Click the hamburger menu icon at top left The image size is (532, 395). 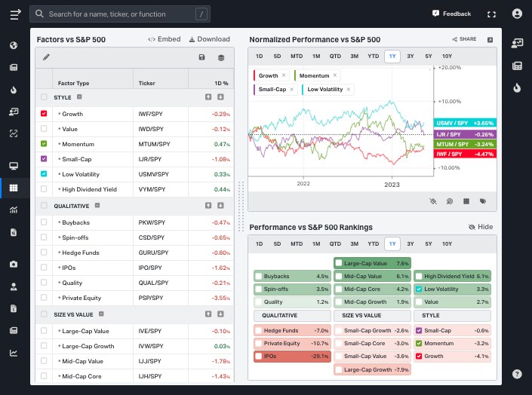click(x=14, y=14)
